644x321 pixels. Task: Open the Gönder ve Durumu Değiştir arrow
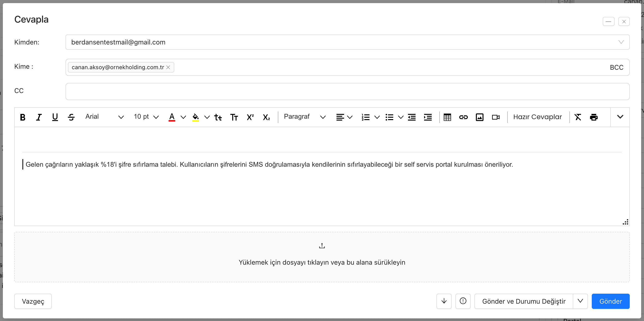pyautogui.click(x=580, y=301)
